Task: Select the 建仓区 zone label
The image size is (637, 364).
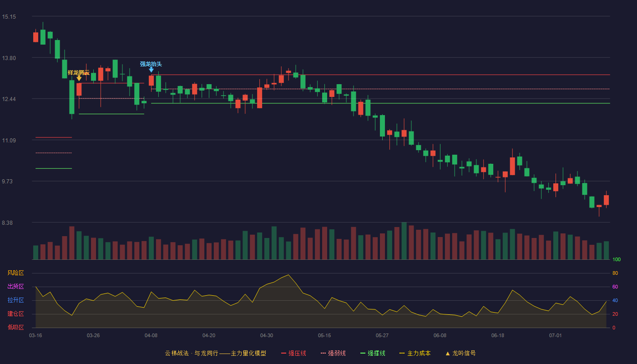Action: click(x=15, y=314)
